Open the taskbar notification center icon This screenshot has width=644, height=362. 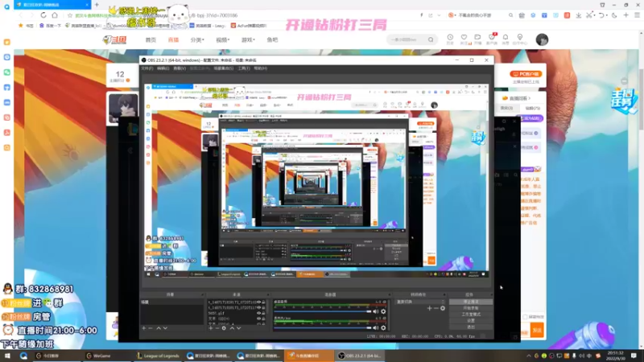click(x=634, y=356)
